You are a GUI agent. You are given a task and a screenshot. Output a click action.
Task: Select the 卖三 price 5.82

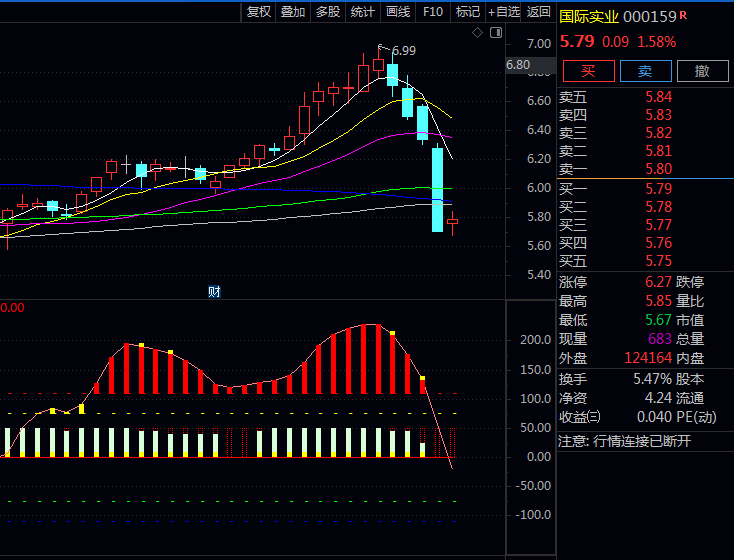659,133
